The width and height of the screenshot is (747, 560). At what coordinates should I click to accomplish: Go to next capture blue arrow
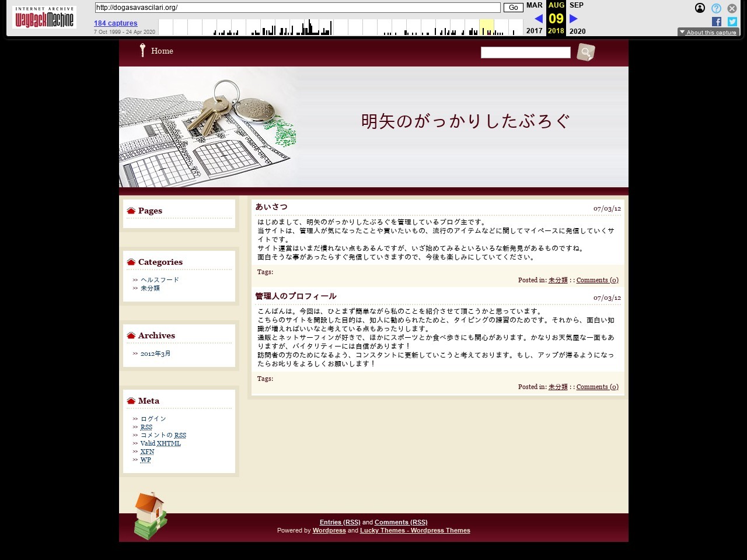point(574,19)
